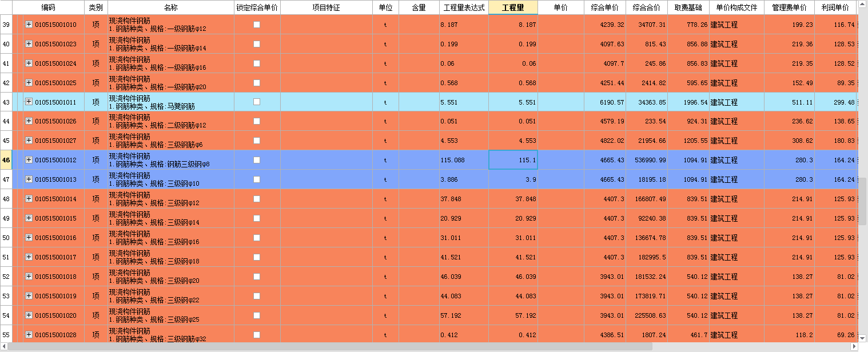The image size is (868, 352).
Task: Click 工程量 value 57.192
Action: point(513,315)
